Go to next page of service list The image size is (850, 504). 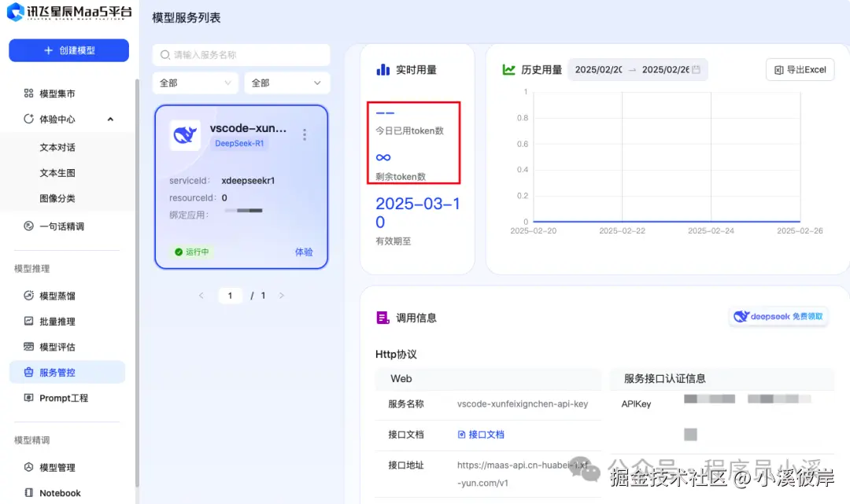click(281, 296)
